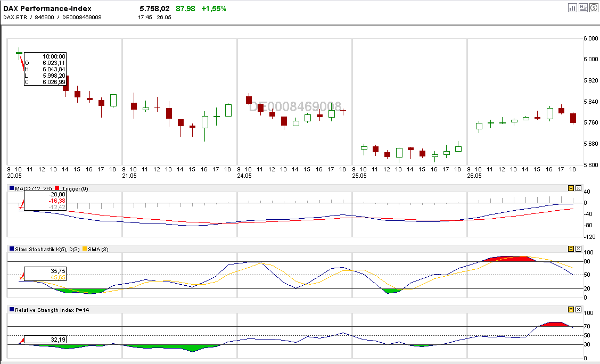Image resolution: width=600 pixels, height=364 pixels.
Task: Click the 5.680 price axis label
Action: [591, 144]
